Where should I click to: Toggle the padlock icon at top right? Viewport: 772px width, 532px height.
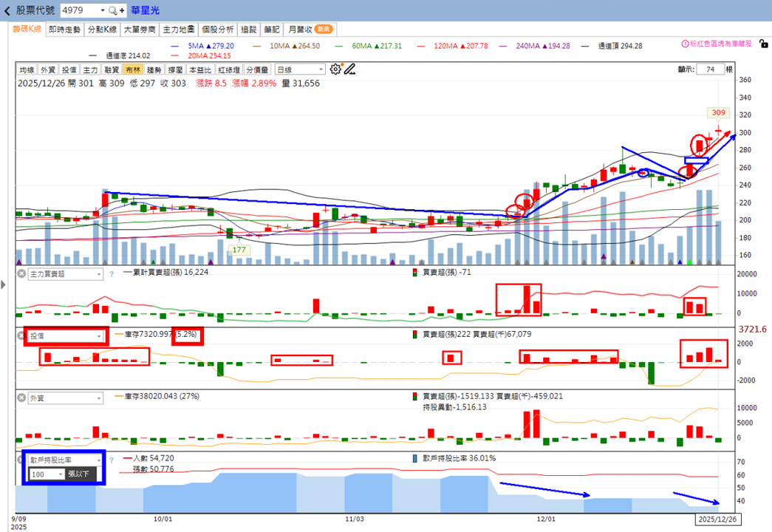click(x=763, y=44)
